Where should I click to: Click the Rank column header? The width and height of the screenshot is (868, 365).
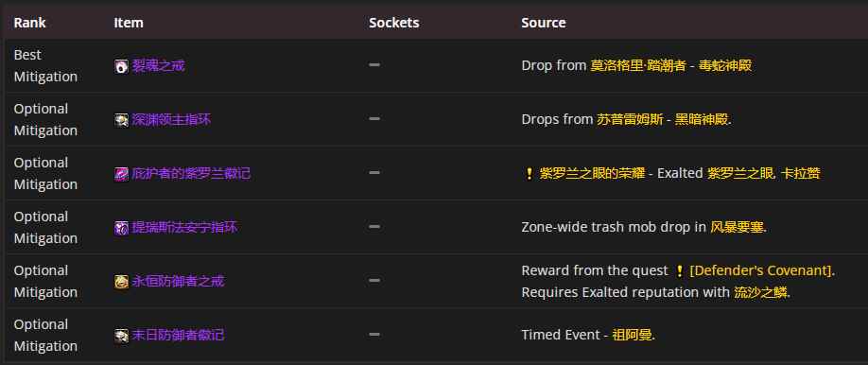click(x=30, y=23)
